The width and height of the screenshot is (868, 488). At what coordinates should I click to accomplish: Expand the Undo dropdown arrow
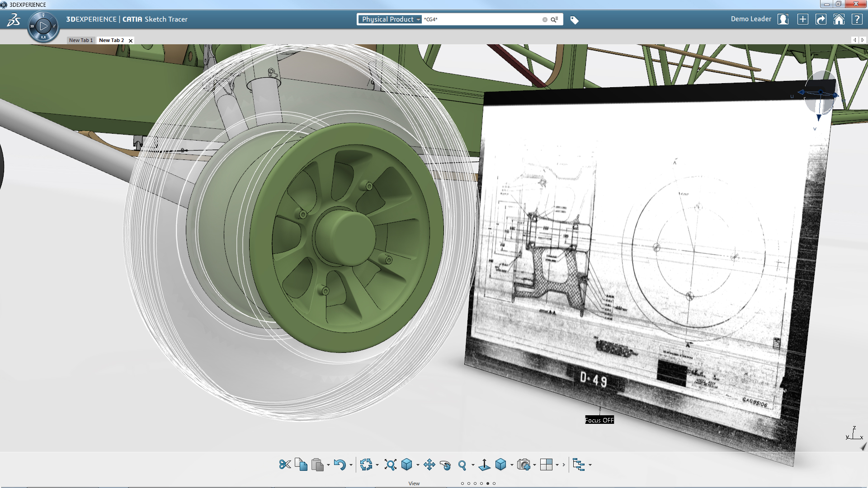[x=351, y=465]
